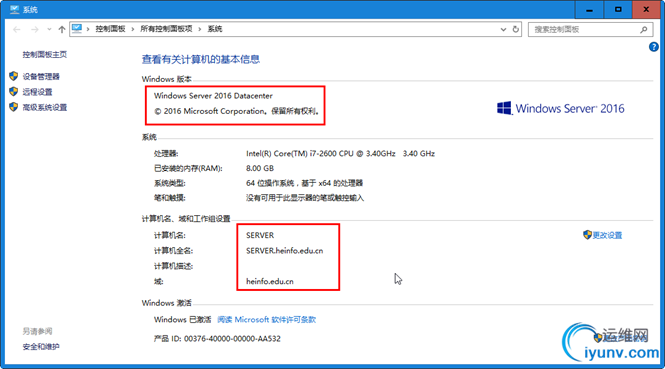Open the recent locations dropdown arrow

(x=49, y=29)
